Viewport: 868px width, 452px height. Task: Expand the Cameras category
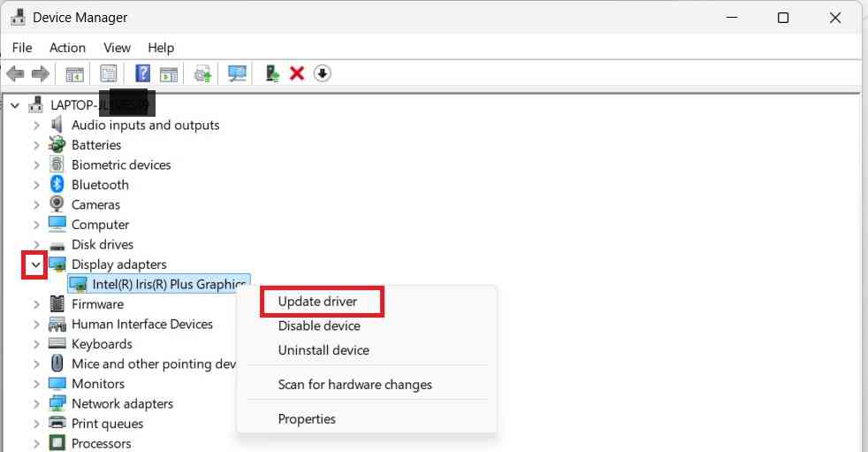pyautogui.click(x=36, y=205)
